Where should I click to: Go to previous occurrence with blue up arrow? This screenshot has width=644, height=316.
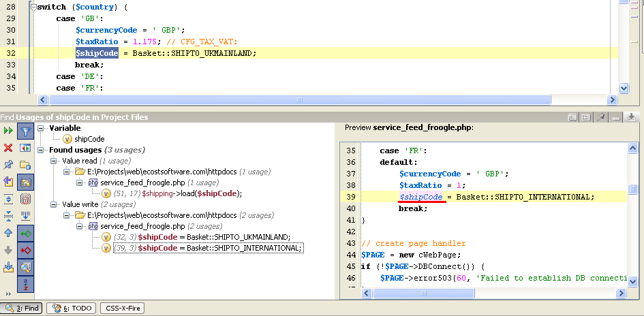click(7, 233)
